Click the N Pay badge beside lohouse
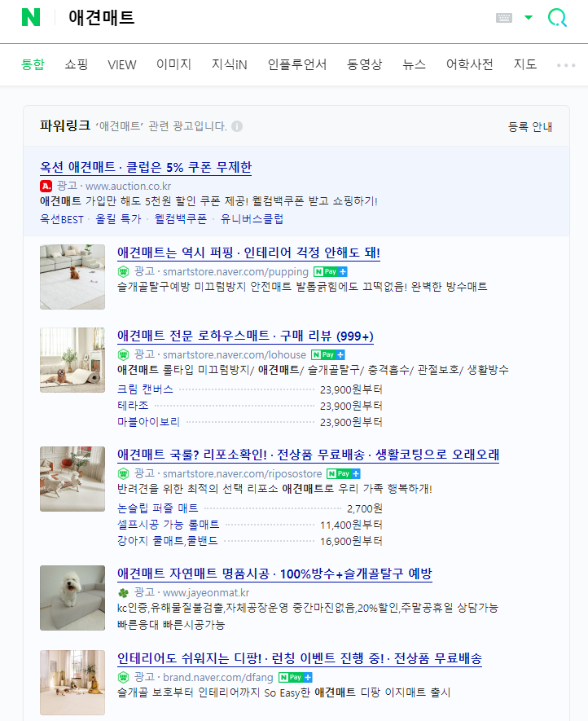The image size is (588, 721). click(327, 355)
